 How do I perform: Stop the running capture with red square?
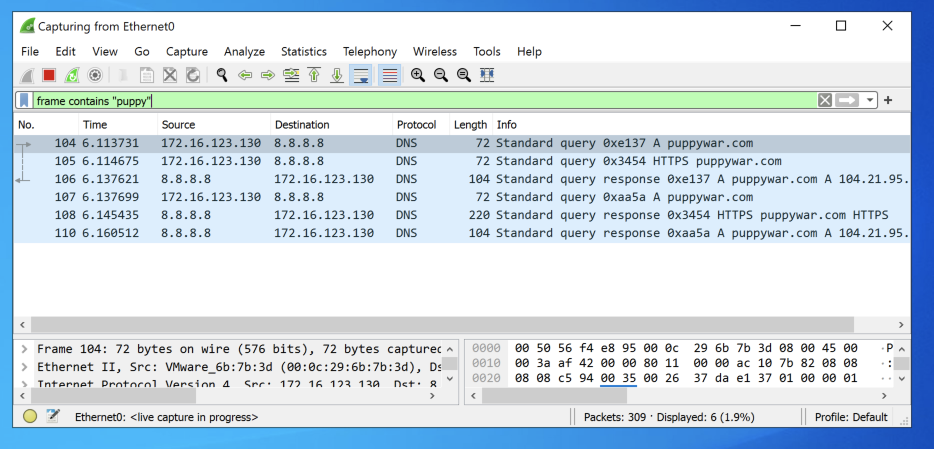pos(49,76)
